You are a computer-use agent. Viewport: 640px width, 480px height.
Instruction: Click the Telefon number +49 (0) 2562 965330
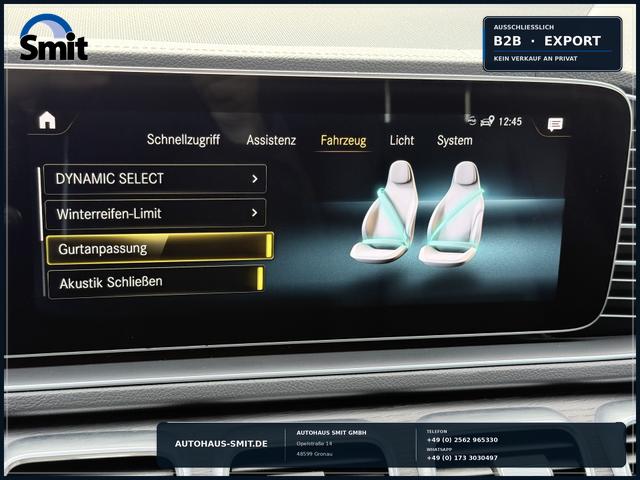462,440
